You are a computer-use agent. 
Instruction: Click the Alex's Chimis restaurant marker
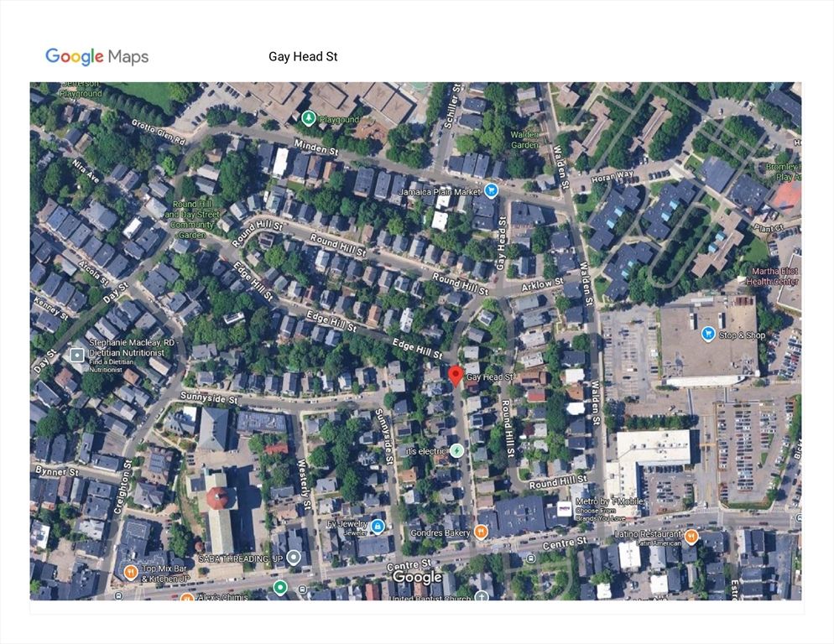[x=187, y=597]
